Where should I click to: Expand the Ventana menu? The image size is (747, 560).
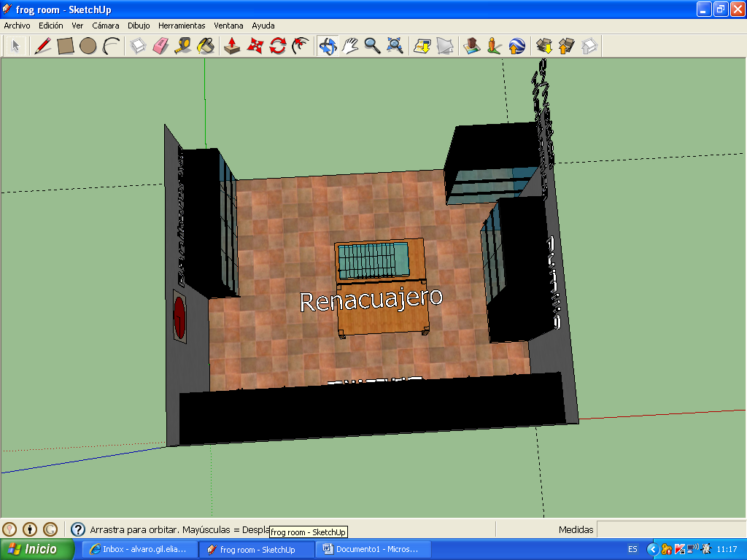click(229, 26)
